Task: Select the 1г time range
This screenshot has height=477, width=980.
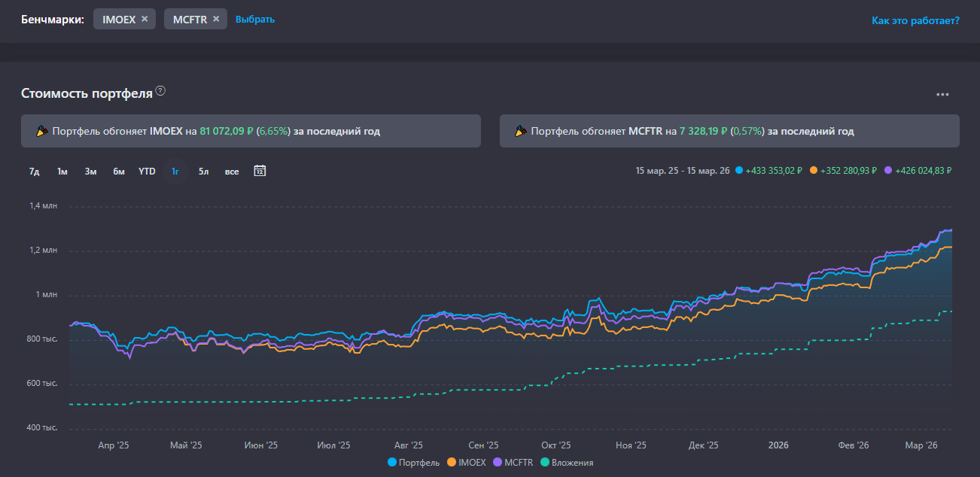Action: [175, 172]
